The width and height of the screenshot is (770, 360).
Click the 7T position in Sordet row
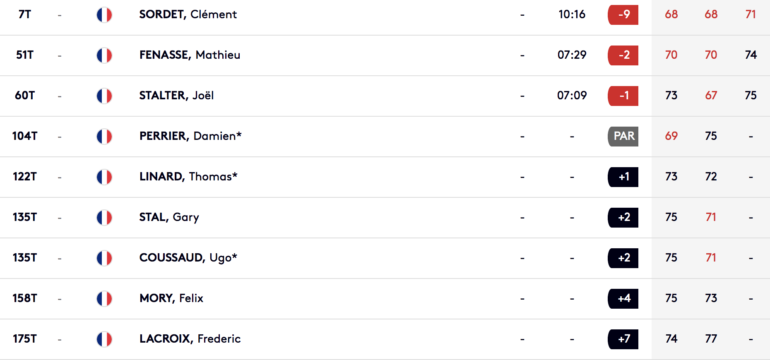coord(25,15)
